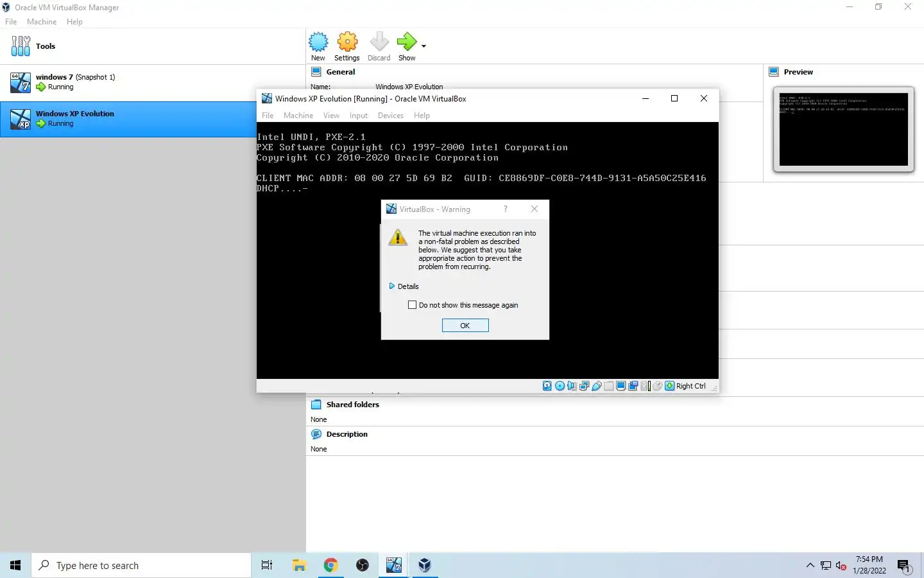
Task: Click the Shared folders section icon
Action: (316, 405)
